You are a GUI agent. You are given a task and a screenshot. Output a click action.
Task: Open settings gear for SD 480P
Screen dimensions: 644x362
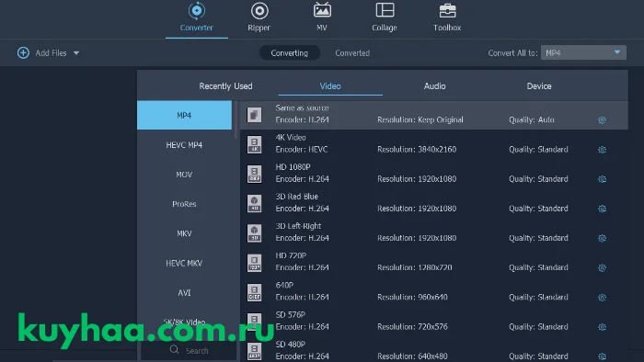pyautogui.click(x=602, y=356)
